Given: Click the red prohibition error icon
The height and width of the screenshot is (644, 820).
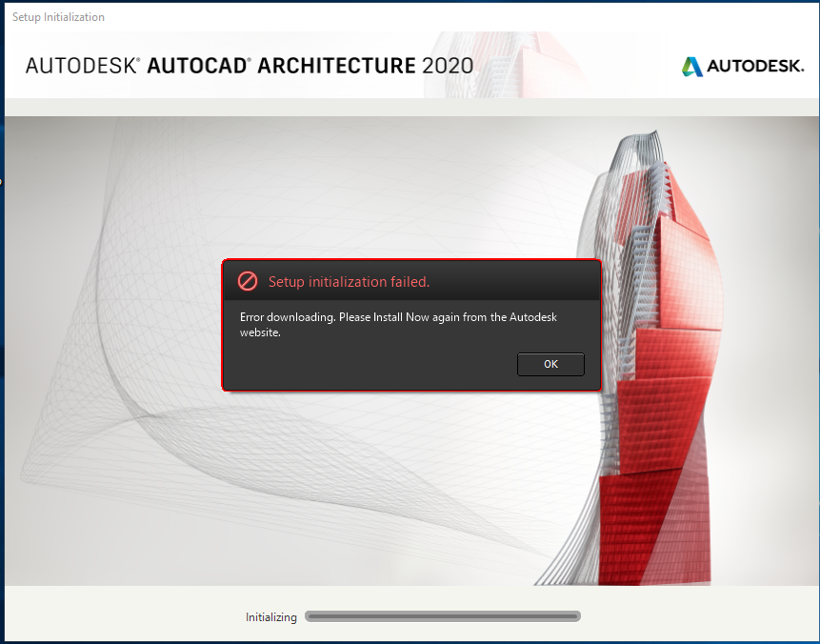Looking at the screenshot, I should pyautogui.click(x=249, y=281).
